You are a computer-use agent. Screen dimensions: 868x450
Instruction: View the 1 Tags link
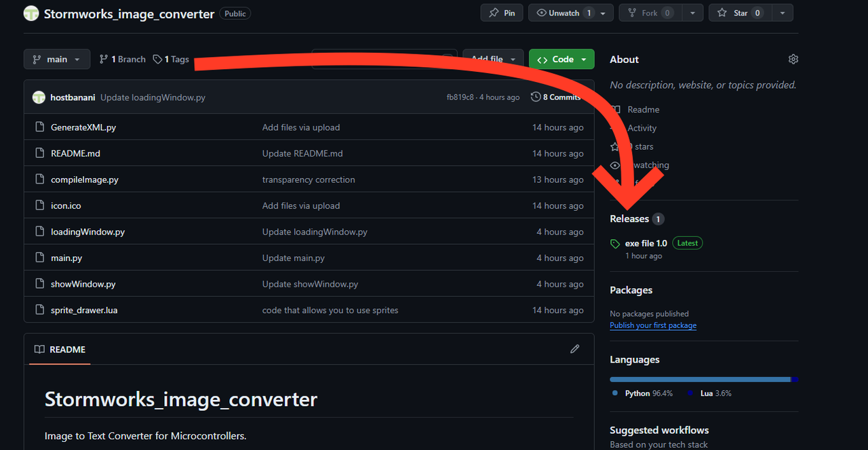point(171,59)
